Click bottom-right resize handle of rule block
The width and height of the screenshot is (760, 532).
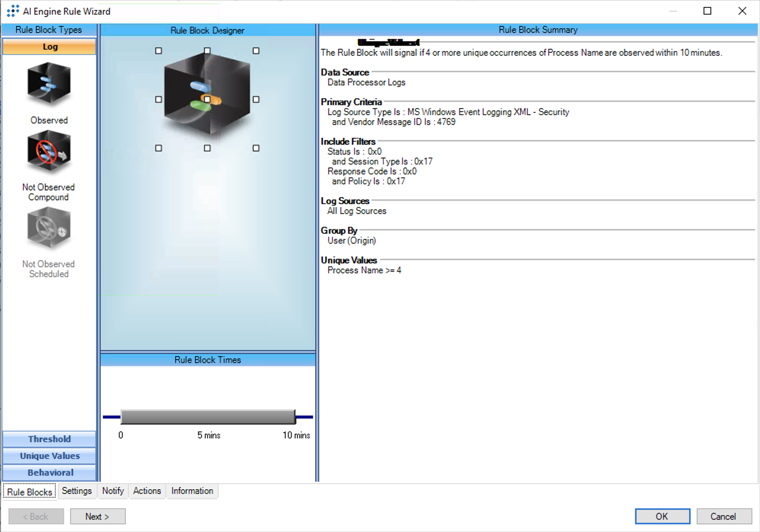[256, 148]
